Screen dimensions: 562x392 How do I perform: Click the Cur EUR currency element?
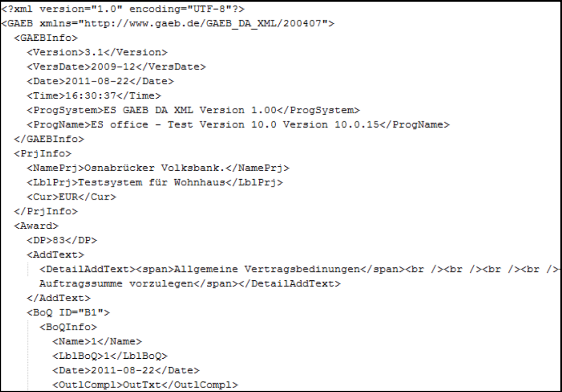71,197
